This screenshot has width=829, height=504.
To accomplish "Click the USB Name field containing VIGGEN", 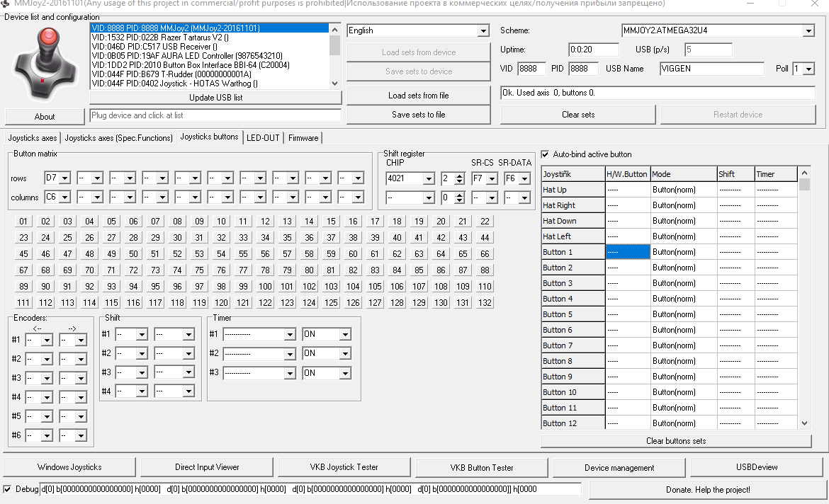I will [711, 69].
